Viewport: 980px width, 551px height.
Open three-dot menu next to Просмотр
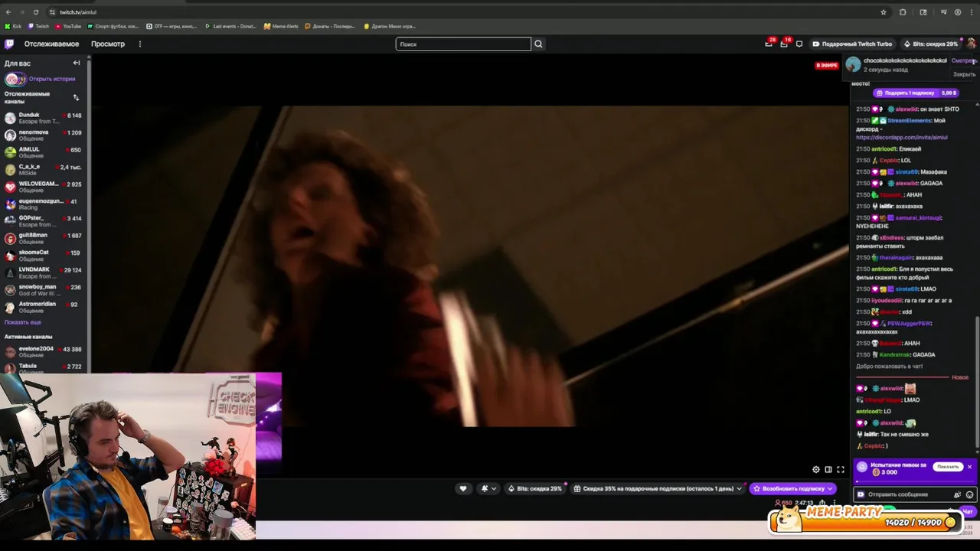click(x=139, y=44)
